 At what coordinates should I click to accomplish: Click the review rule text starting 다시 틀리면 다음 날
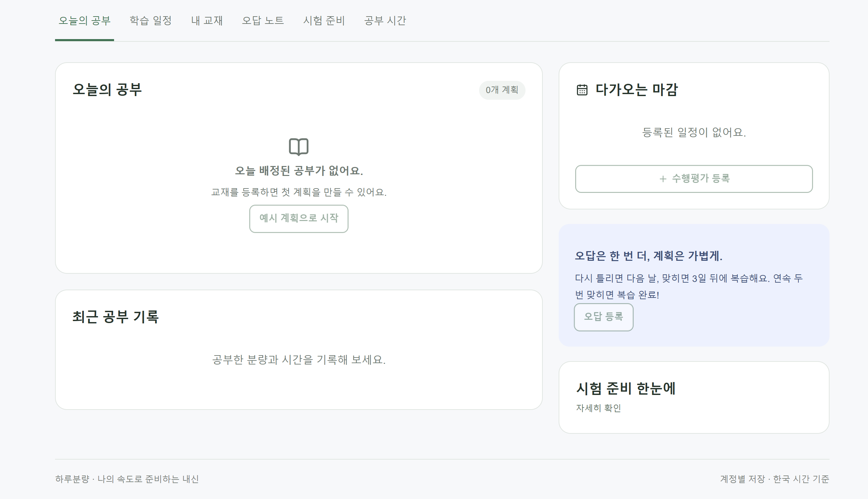(x=689, y=287)
